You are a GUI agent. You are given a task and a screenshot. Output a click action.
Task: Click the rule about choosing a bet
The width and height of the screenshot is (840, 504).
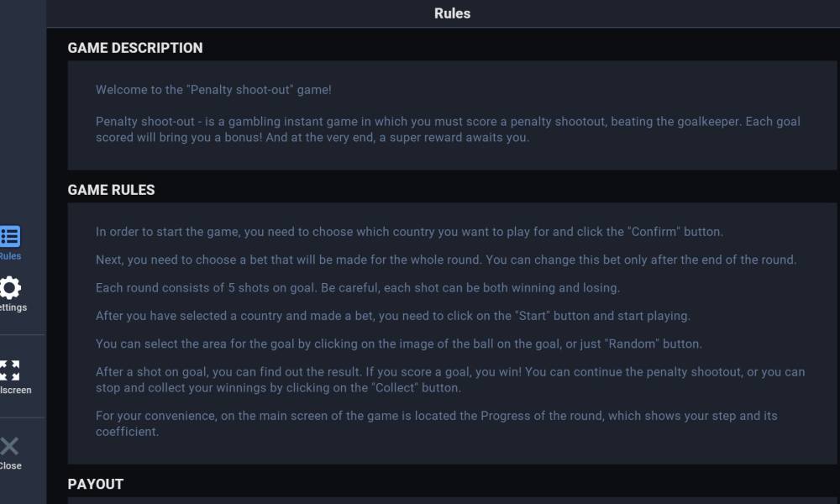[x=446, y=260]
